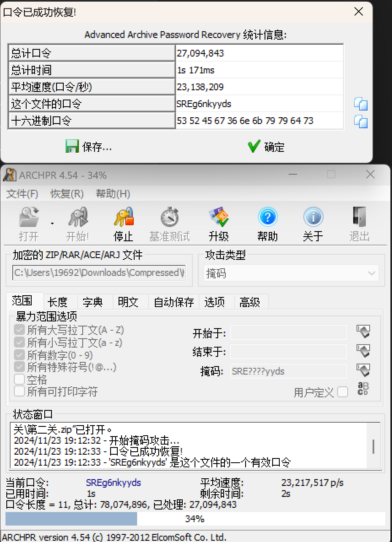Click the log line 开始掩码攻击...
This screenshot has width=392, height=542.
tap(97, 441)
